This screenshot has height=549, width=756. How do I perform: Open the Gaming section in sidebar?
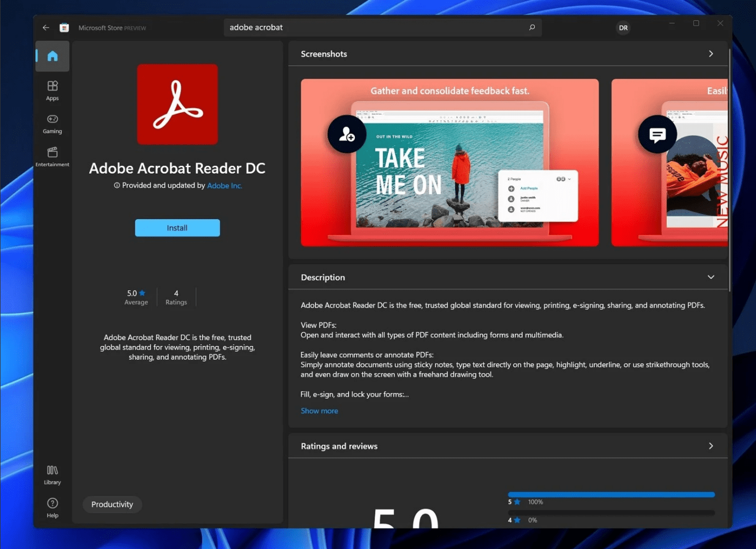[x=52, y=124]
